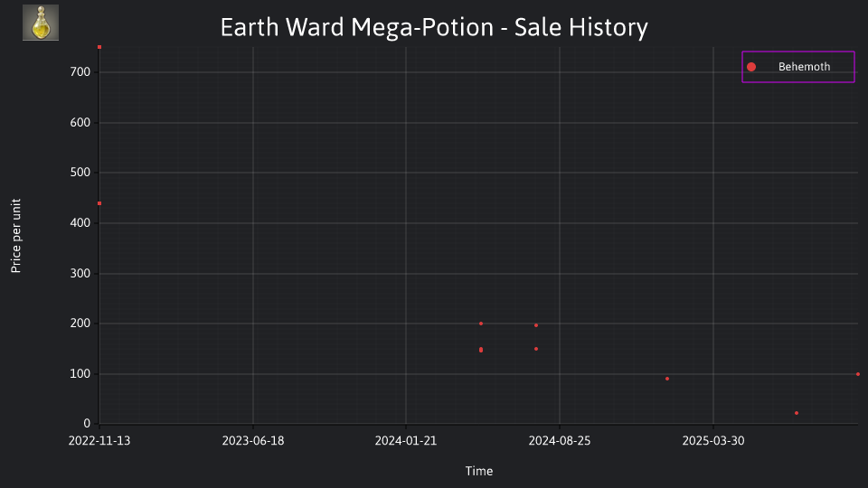The image size is (868, 488).
Task: Click the second data point near 197
Action: (x=536, y=325)
